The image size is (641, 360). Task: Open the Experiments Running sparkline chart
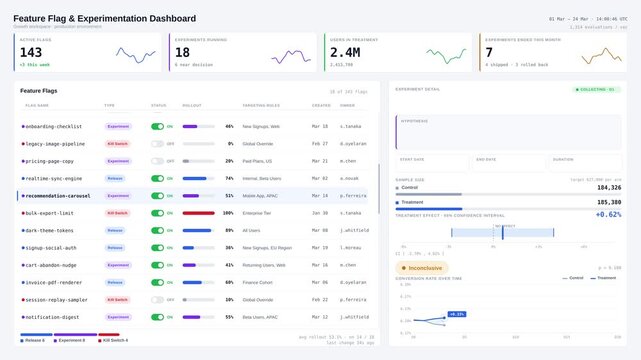pos(291,57)
